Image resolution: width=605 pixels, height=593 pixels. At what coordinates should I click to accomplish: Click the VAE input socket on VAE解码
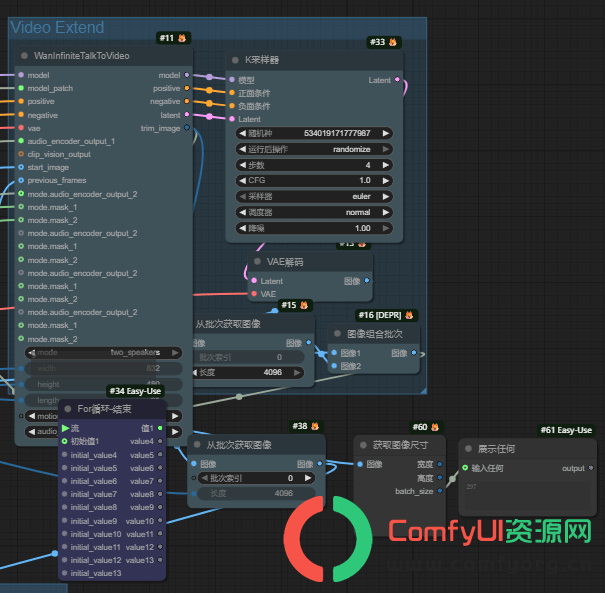click(254, 294)
